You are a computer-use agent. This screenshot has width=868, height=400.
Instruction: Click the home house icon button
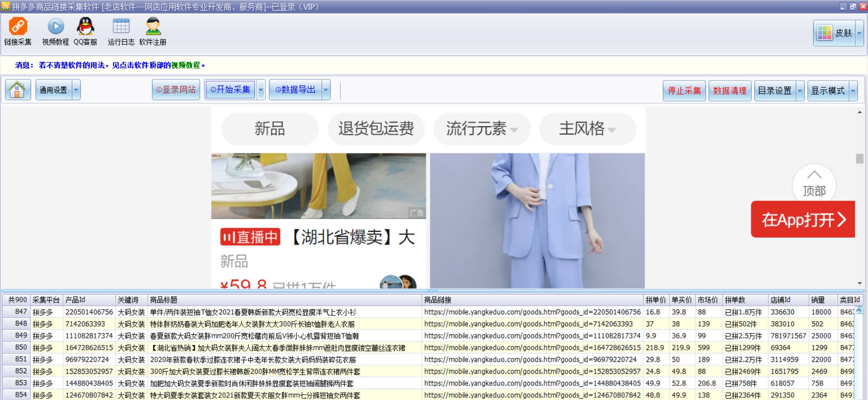[x=18, y=90]
